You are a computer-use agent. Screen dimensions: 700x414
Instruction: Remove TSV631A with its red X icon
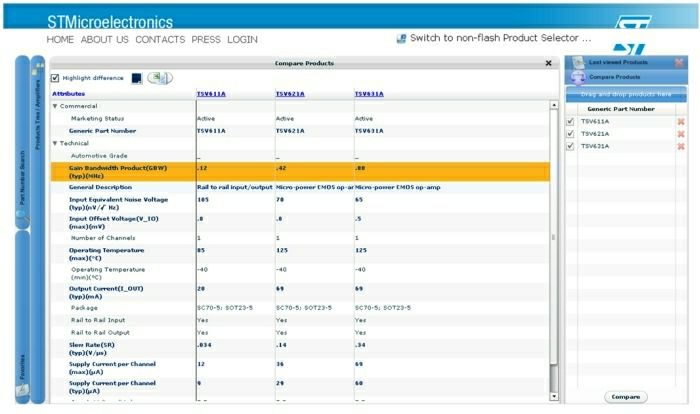point(681,146)
